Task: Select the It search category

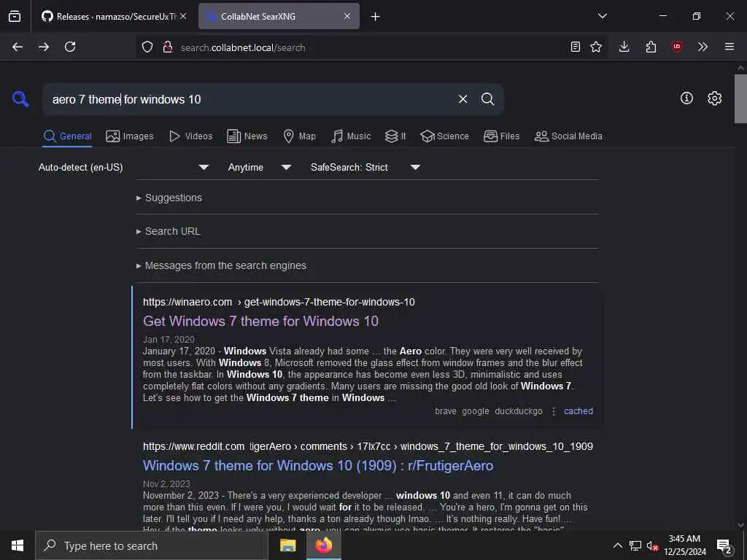Action: 395,136
